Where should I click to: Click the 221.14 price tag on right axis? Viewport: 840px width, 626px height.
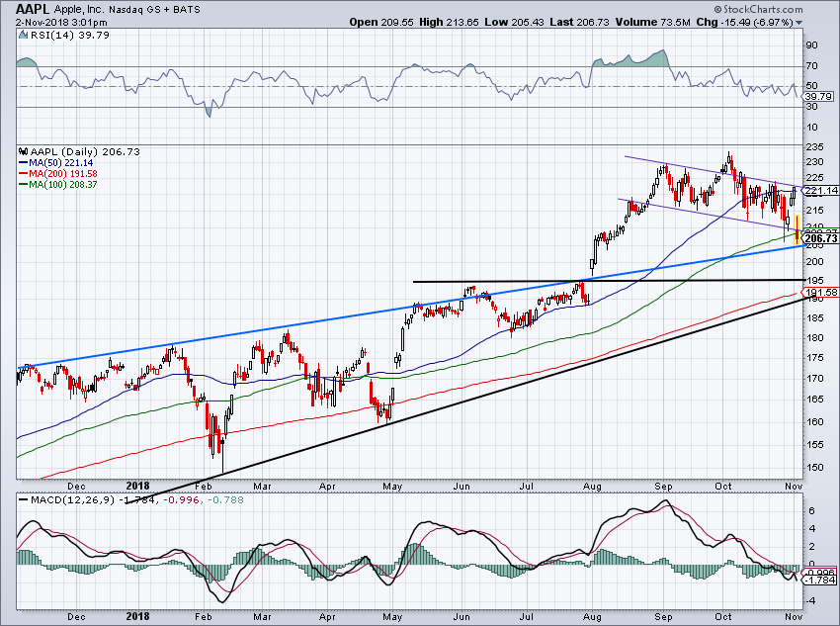tap(821, 190)
